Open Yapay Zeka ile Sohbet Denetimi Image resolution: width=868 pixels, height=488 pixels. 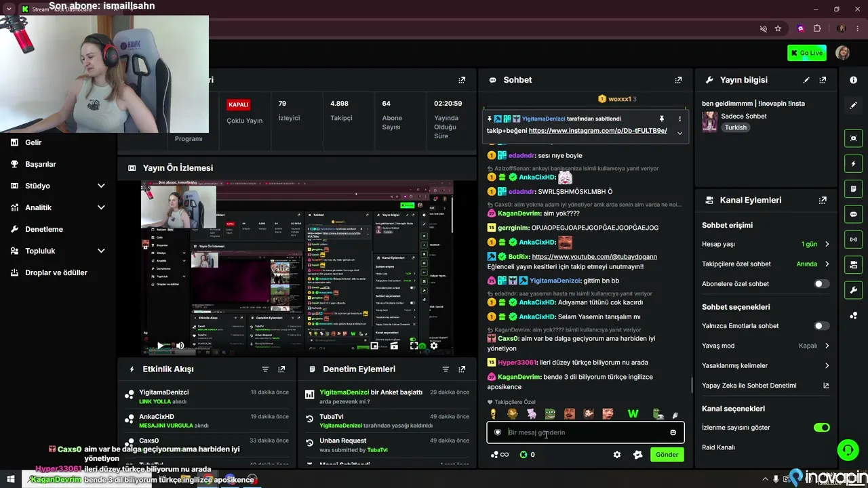tap(766, 386)
